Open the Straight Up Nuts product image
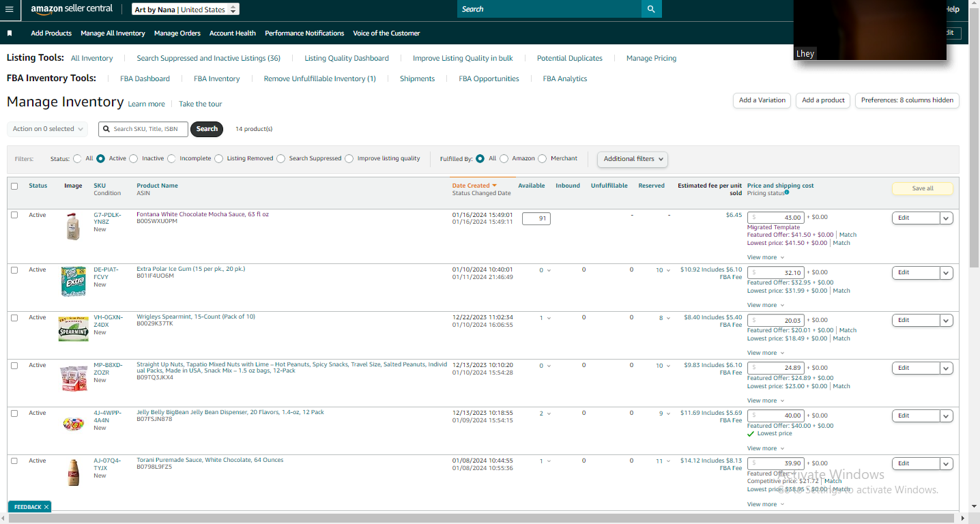Image resolution: width=980 pixels, height=524 pixels. pos(73,377)
